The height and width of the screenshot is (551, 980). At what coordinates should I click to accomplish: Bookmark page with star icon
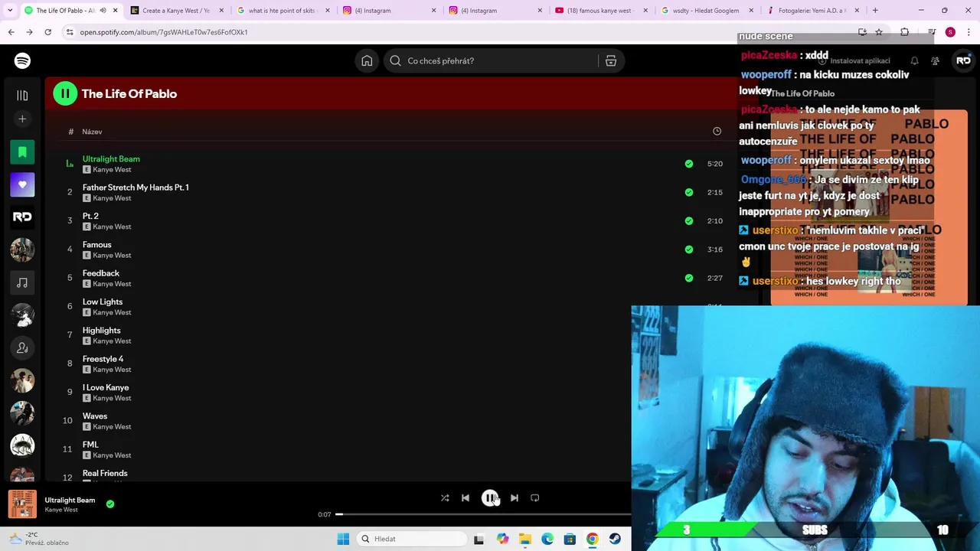[879, 32]
